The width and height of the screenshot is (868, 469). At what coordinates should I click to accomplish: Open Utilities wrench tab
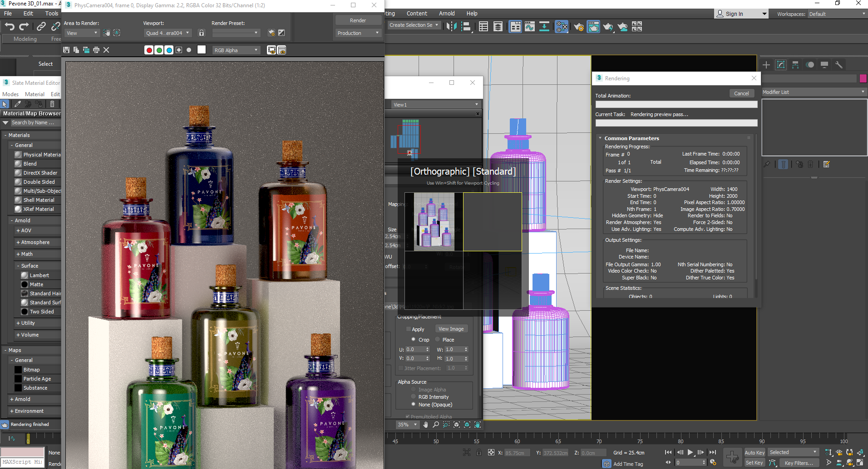coord(839,65)
